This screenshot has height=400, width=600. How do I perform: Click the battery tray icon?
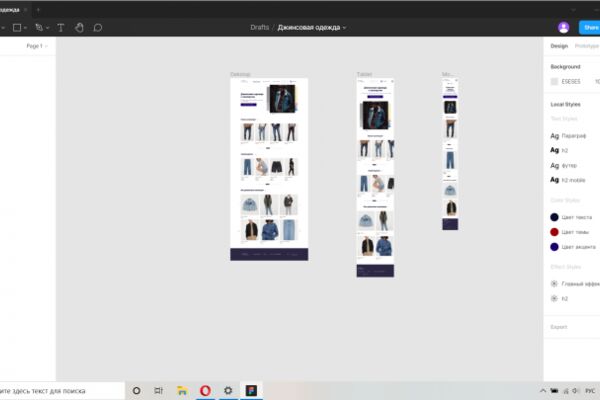click(554, 391)
